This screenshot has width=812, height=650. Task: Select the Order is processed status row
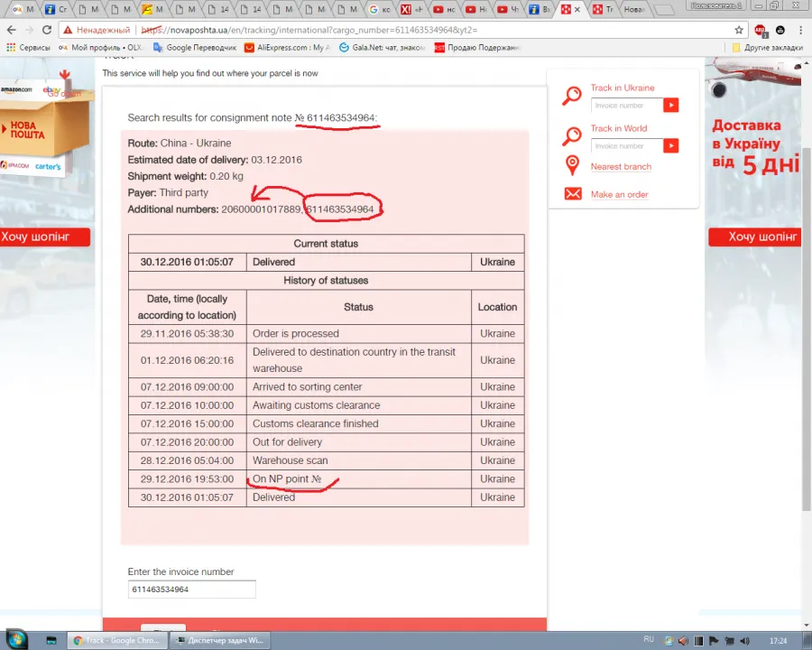pos(326,333)
